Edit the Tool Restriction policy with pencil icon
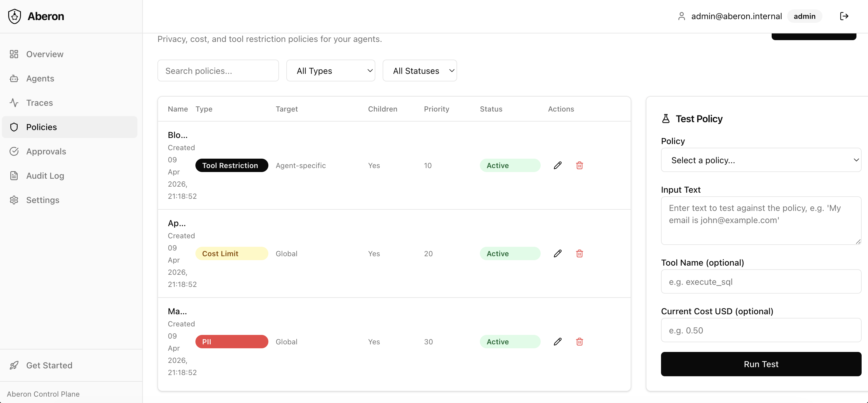Image resolution: width=868 pixels, height=403 pixels. point(558,165)
